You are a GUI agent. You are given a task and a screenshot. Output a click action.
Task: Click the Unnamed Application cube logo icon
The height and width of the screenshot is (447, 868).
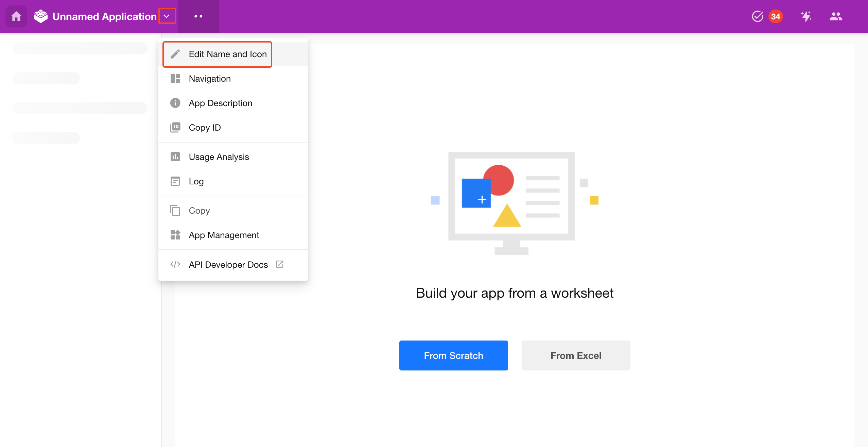pos(41,16)
